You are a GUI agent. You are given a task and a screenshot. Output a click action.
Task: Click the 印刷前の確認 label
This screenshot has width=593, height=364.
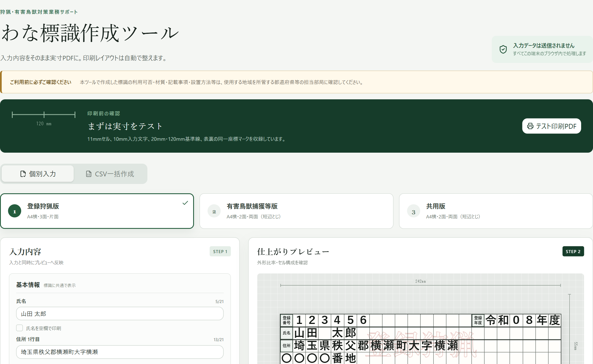[x=104, y=113]
